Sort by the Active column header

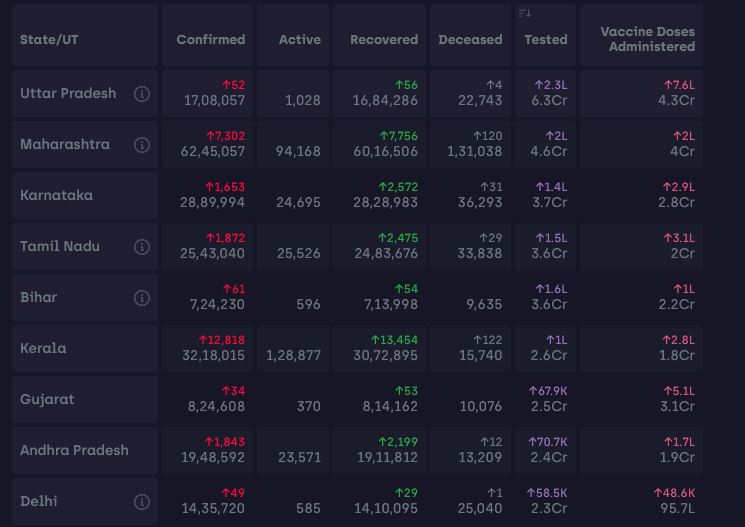[300, 40]
